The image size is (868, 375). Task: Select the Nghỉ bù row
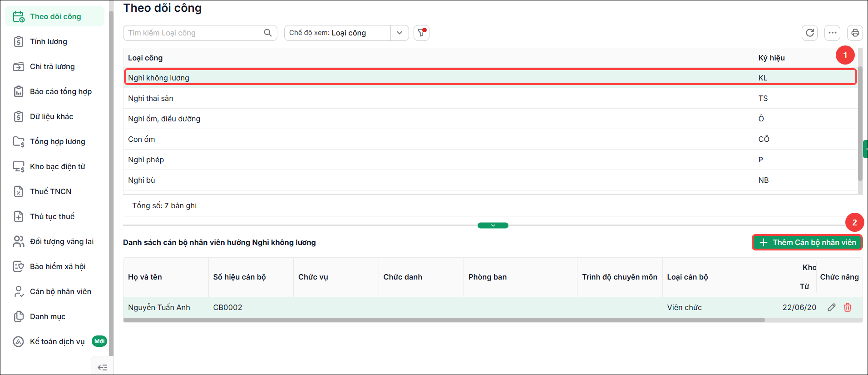coord(490,180)
